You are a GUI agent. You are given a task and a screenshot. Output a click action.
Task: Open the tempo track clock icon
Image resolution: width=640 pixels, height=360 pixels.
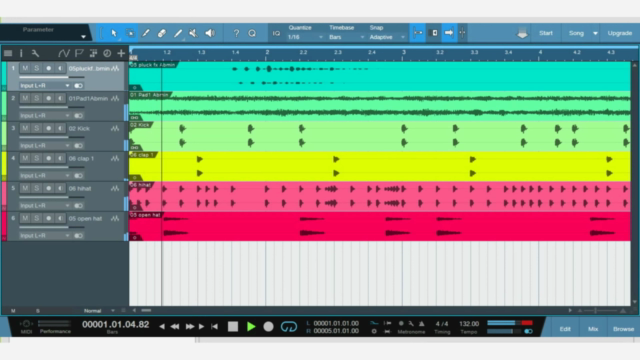click(x=107, y=53)
